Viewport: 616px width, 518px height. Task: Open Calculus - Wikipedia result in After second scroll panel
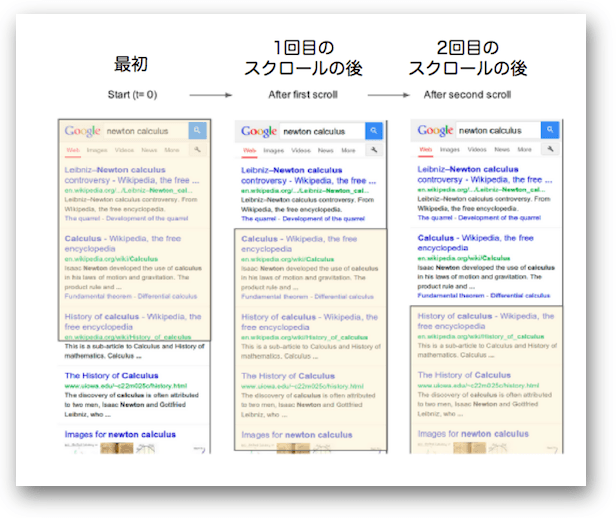click(475, 243)
